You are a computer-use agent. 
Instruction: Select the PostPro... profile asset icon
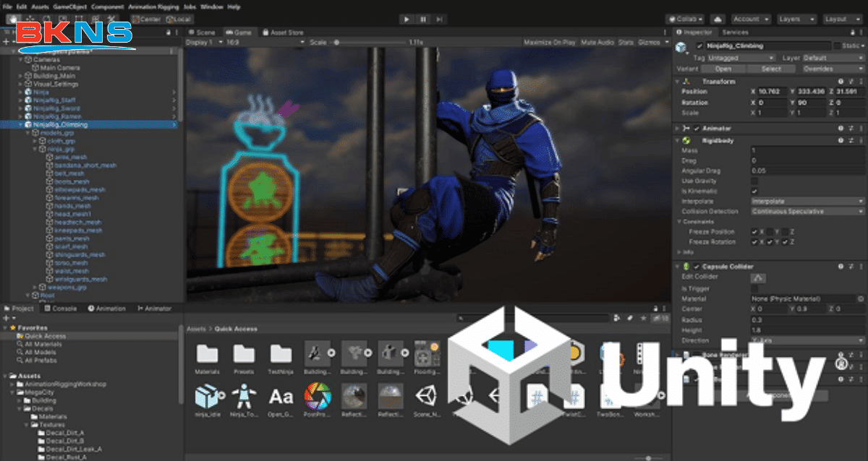(x=318, y=396)
